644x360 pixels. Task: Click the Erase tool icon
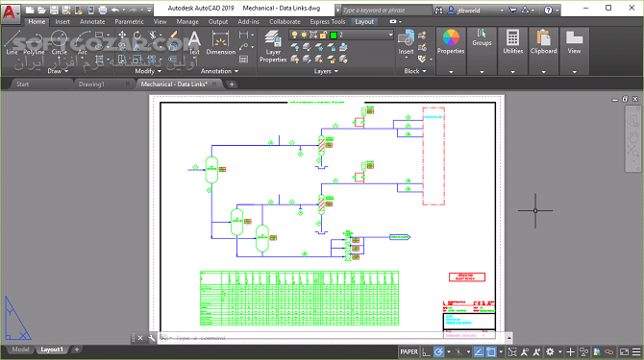pyautogui.click(x=173, y=36)
